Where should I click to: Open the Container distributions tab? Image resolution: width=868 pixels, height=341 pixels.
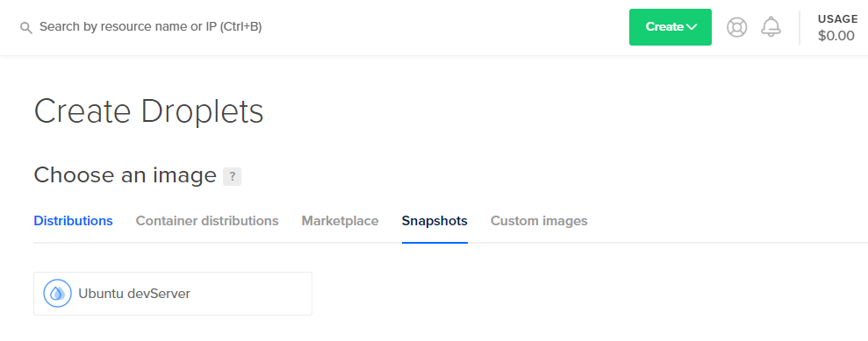coord(207,221)
